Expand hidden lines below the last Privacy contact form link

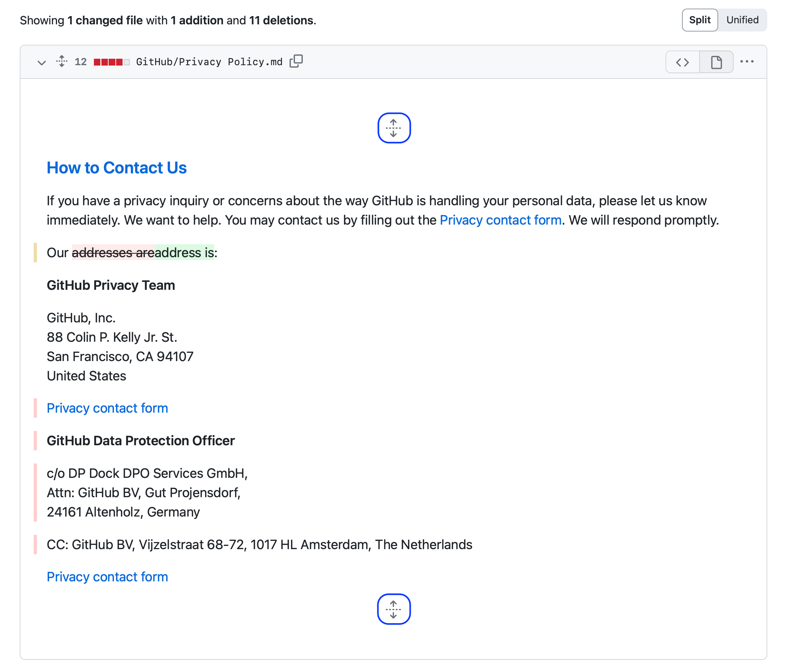click(393, 609)
